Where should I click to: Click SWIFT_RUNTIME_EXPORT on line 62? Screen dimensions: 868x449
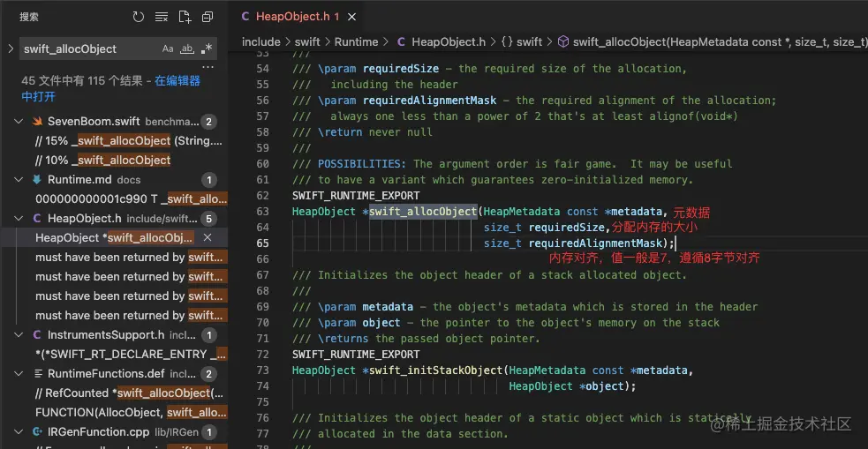pyautogui.click(x=355, y=195)
